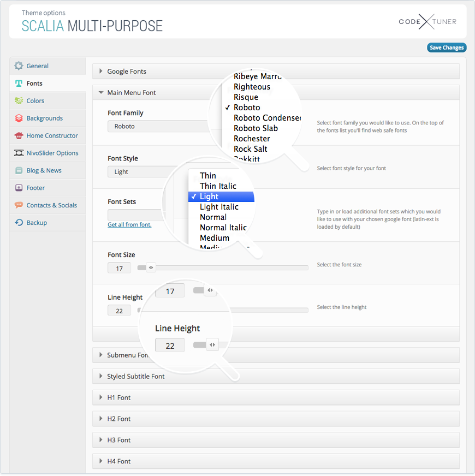
Task: Expand the Google Fonts section
Action: [127, 72]
